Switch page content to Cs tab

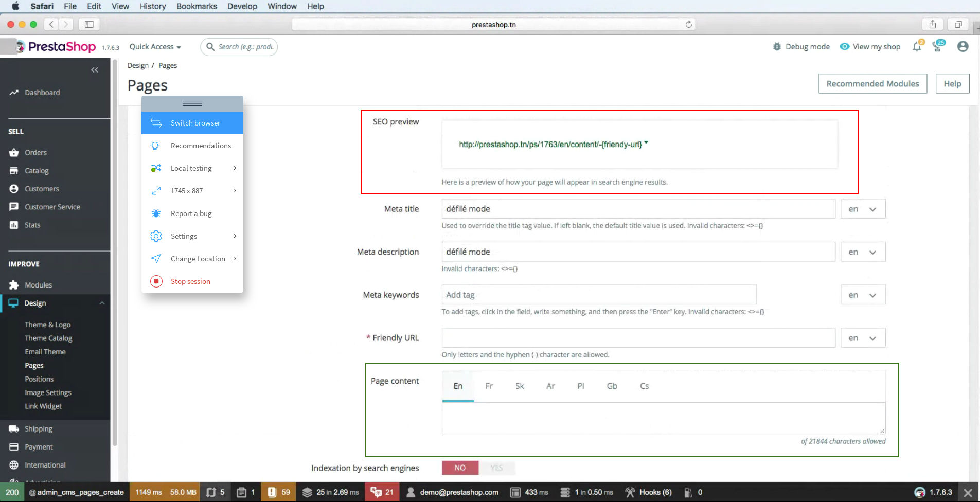click(644, 386)
